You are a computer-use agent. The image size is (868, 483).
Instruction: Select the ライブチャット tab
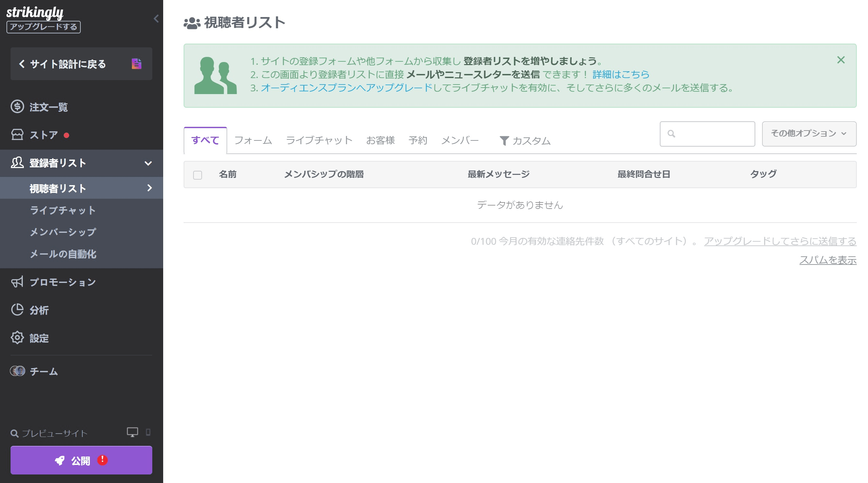tap(319, 140)
